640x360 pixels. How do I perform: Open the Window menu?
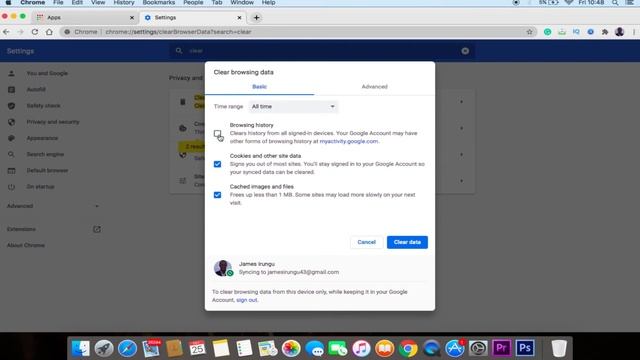click(x=242, y=2)
